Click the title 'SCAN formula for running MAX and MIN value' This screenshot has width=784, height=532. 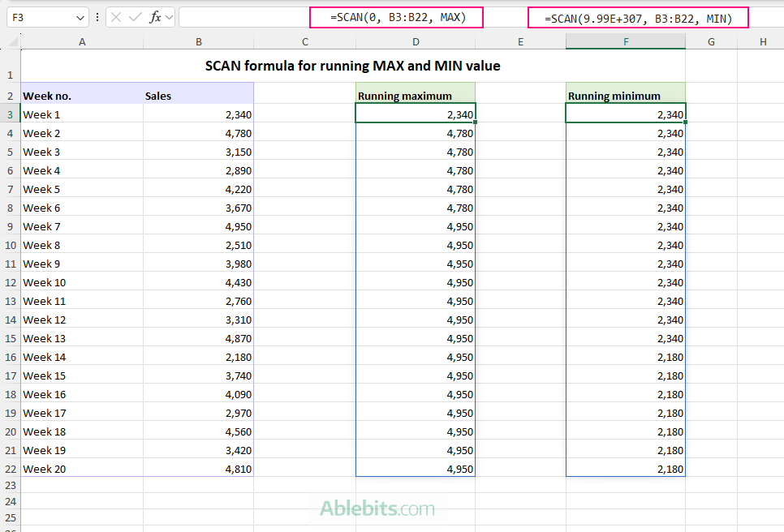click(352, 66)
